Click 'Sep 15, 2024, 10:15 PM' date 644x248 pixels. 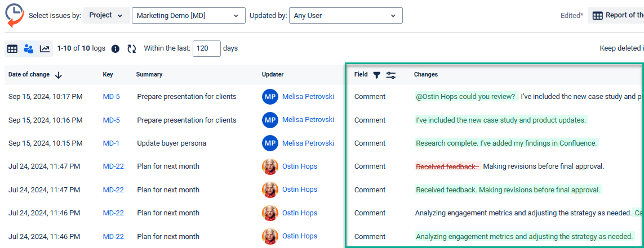46,143
